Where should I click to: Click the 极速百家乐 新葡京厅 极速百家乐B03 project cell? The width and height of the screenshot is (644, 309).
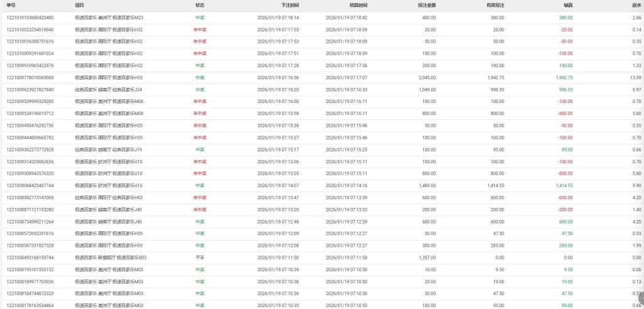tap(111, 257)
